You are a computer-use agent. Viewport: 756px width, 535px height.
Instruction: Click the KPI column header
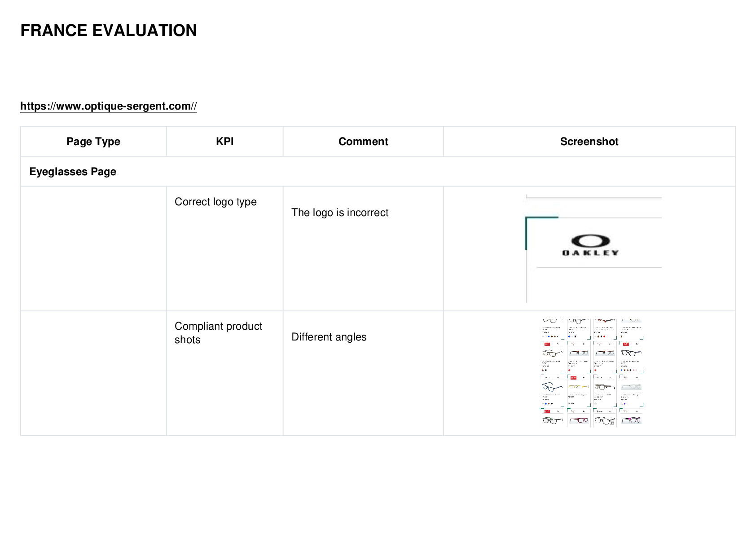point(224,141)
